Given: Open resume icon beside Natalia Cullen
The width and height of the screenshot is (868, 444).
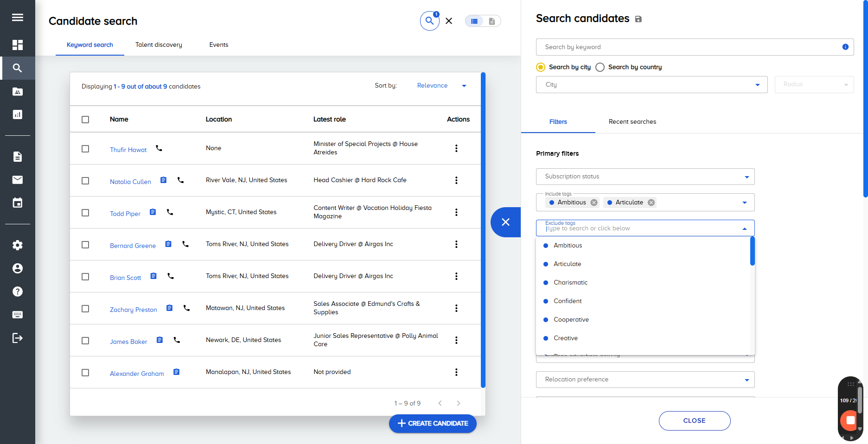Looking at the screenshot, I should click(x=163, y=180).
